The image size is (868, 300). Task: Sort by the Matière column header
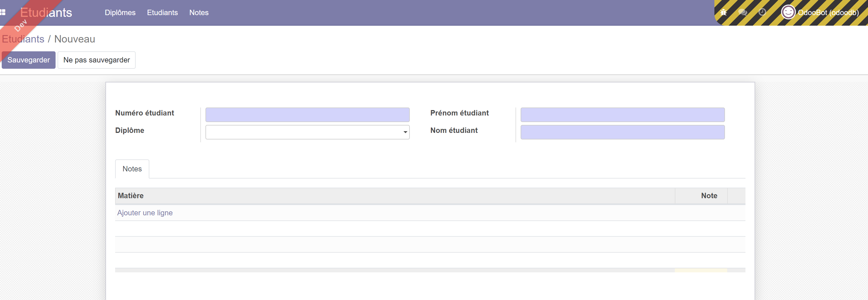pyautogui.click(x=131, y=196)
